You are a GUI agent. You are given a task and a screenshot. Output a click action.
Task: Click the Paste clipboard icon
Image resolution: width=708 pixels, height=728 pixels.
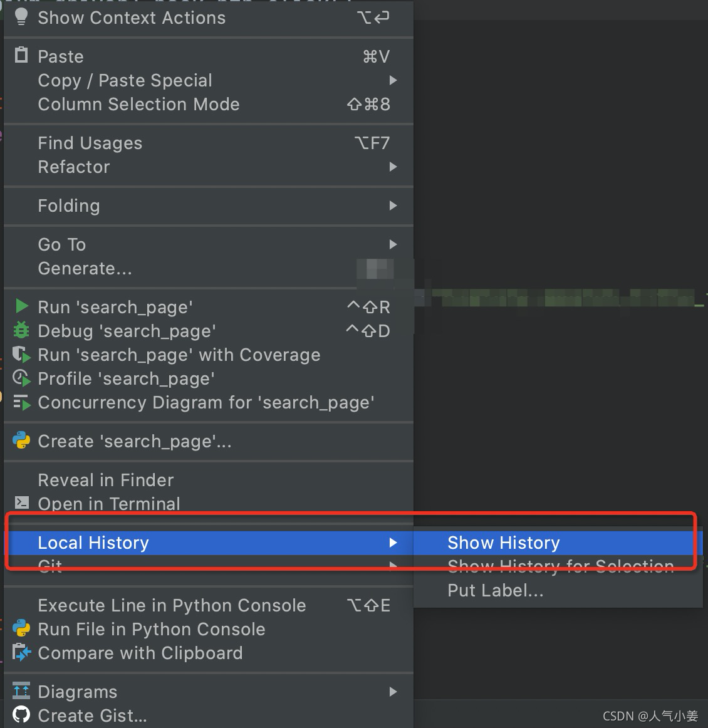pyautogui.click(x=21, y=55)
